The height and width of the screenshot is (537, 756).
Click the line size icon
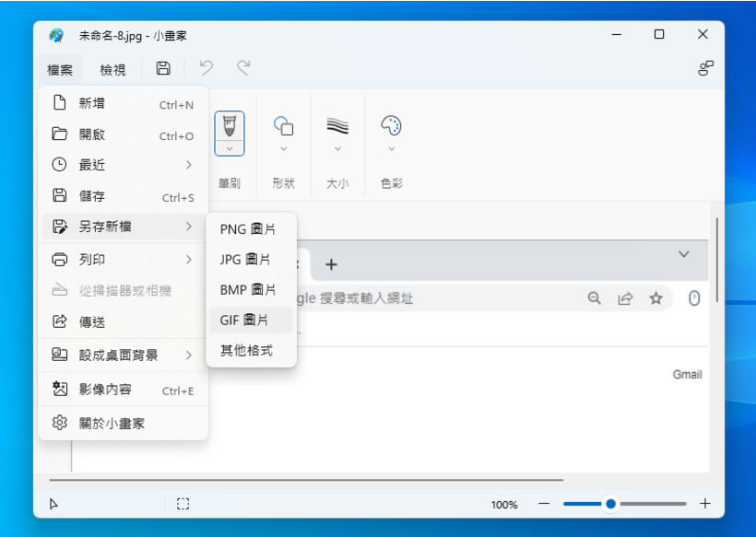click(x=337, y=126)
